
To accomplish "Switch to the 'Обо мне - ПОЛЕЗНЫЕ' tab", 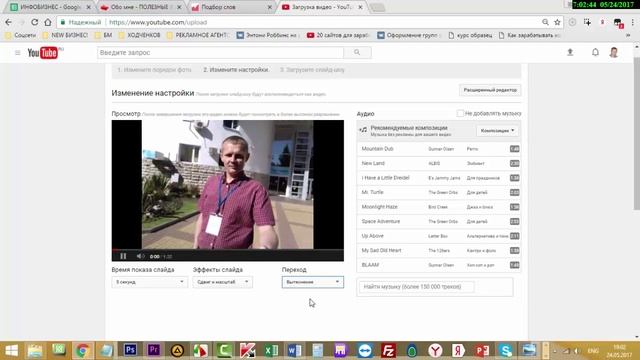I will click(x=141, y=7).
